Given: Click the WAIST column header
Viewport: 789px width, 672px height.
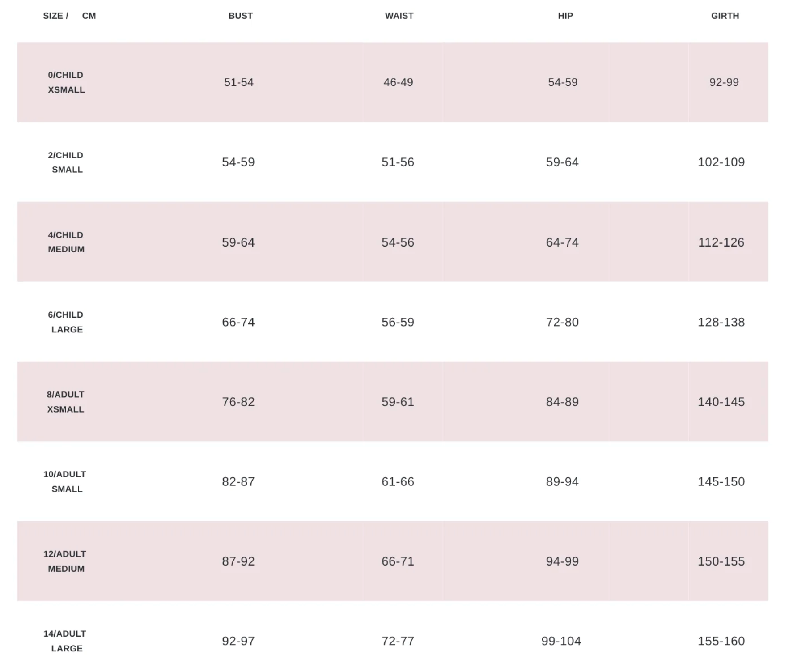Looking at the screenshot, I should pos(399,16).
